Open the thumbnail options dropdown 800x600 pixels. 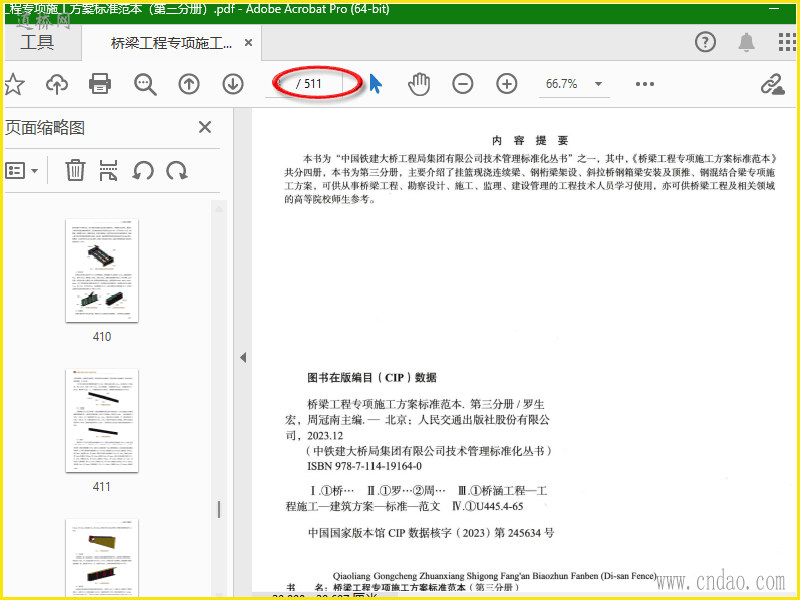[21, 170]
